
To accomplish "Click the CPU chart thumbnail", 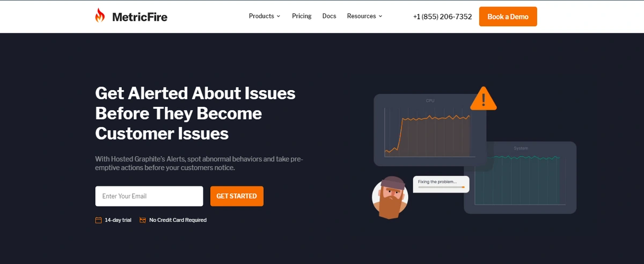I will (x=430, y=129).
